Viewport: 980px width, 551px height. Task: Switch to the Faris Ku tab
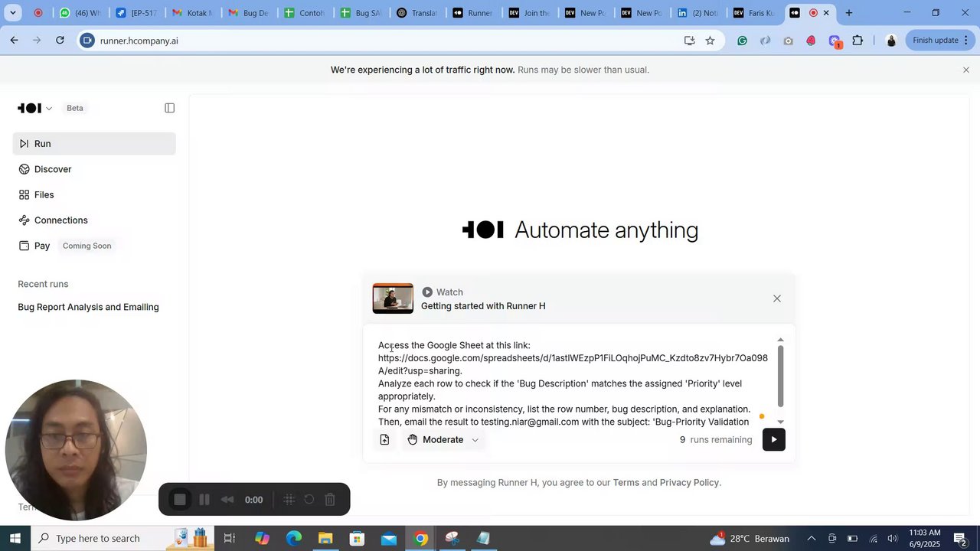[753, 13]
